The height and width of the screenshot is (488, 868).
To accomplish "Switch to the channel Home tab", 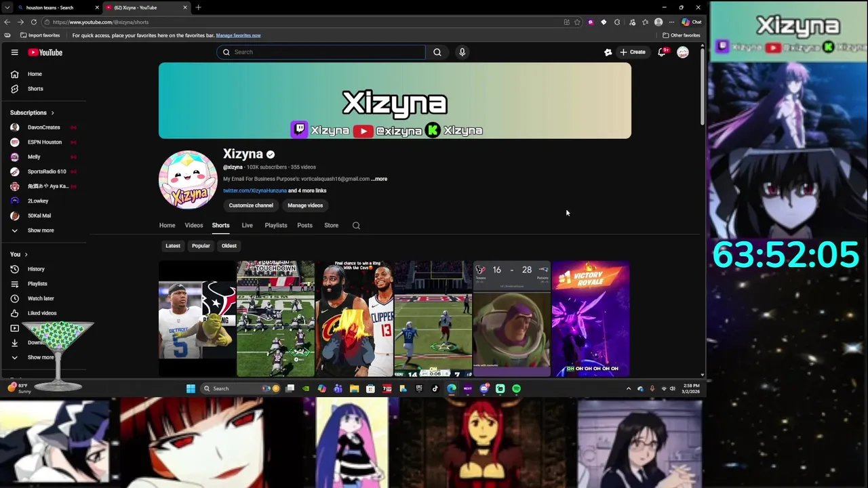I will tap(167, 225).
